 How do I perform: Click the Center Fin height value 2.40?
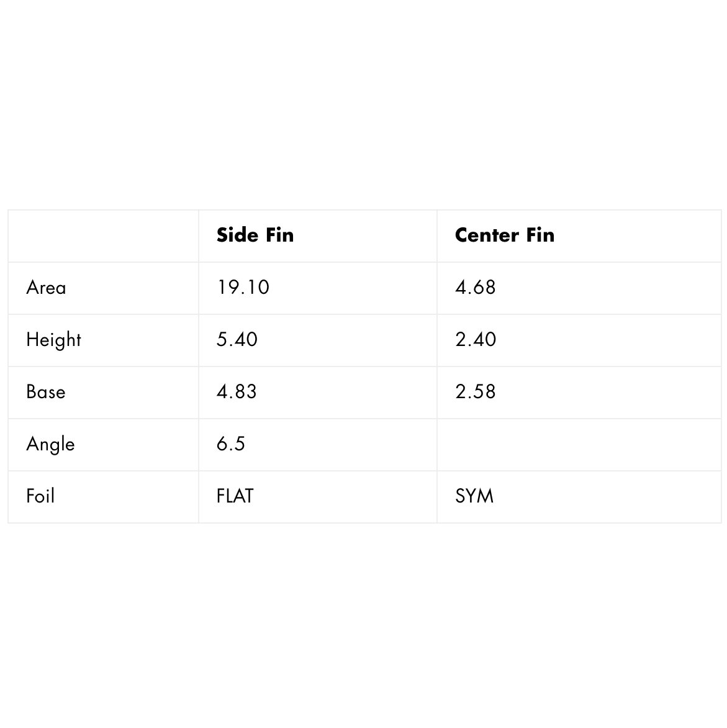point(475,340)
